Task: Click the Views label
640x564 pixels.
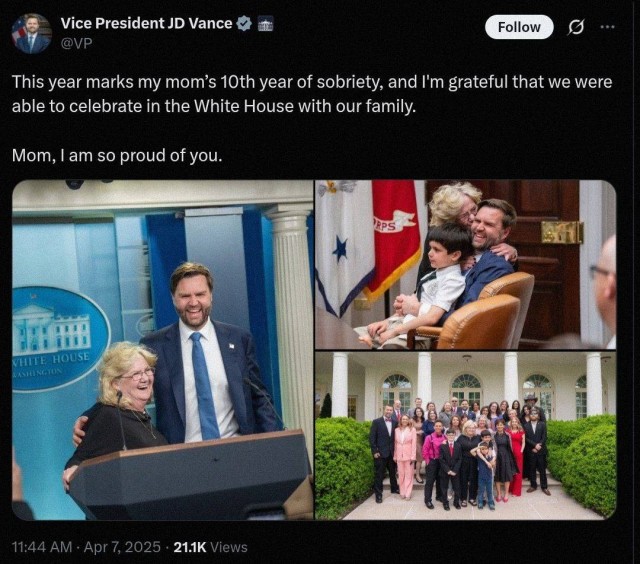Action: pyautogui.click(x=229, y=547)
